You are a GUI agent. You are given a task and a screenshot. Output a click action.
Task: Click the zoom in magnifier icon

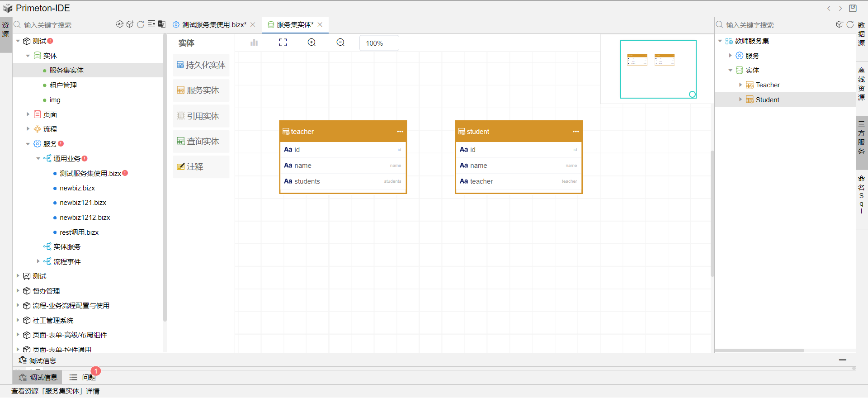pos(311,43)
